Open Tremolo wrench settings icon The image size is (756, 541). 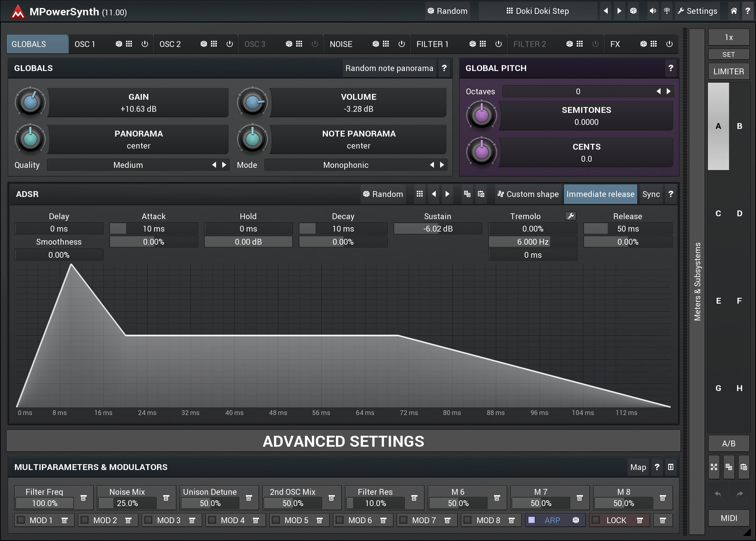(x=571, y=216)
